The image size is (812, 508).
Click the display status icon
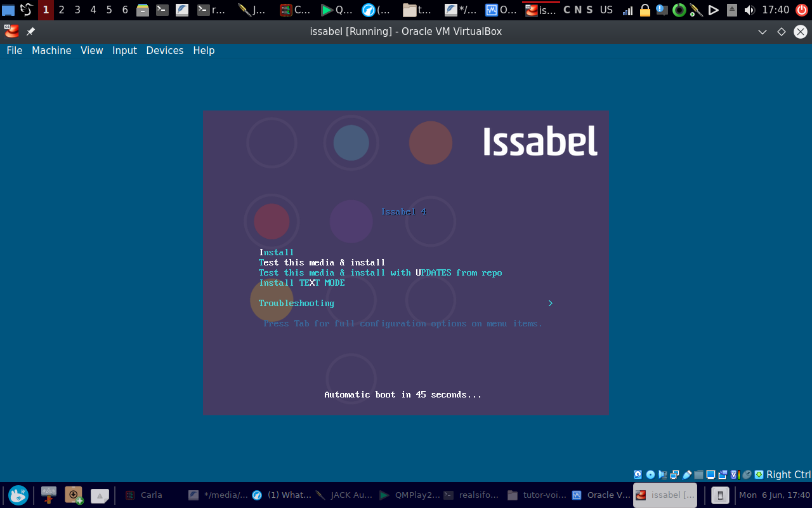(x=710, y=474)
